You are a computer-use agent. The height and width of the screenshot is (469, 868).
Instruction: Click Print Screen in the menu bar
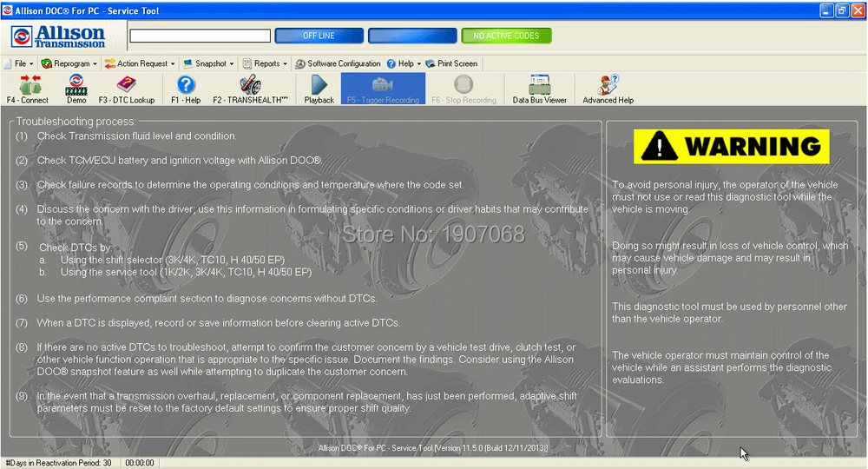coord(451,63)
